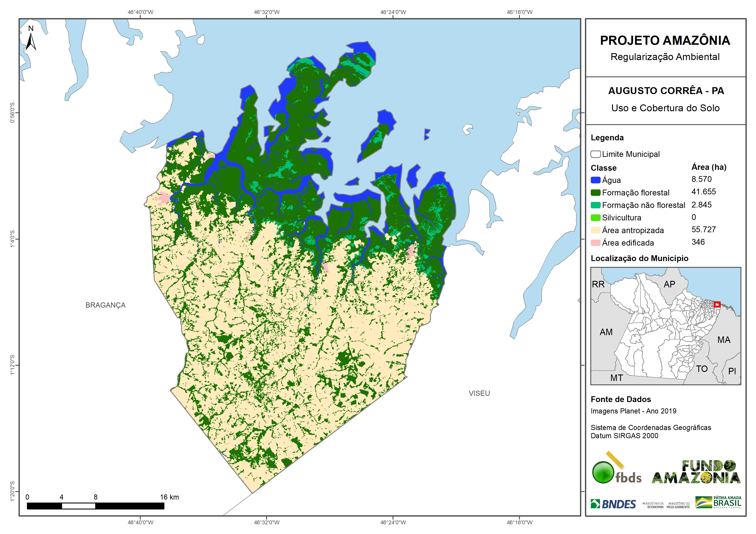Image resolution: width=756 pixels, height=534 pixels.
Task: Click the PROJETO AMAZÔNIA title
Action: (x=665, y=40)
